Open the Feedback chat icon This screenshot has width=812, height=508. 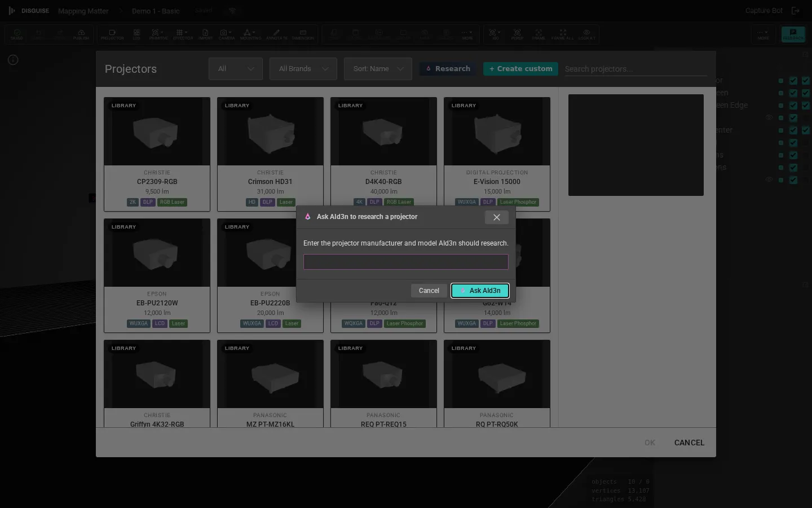point(793,34)
